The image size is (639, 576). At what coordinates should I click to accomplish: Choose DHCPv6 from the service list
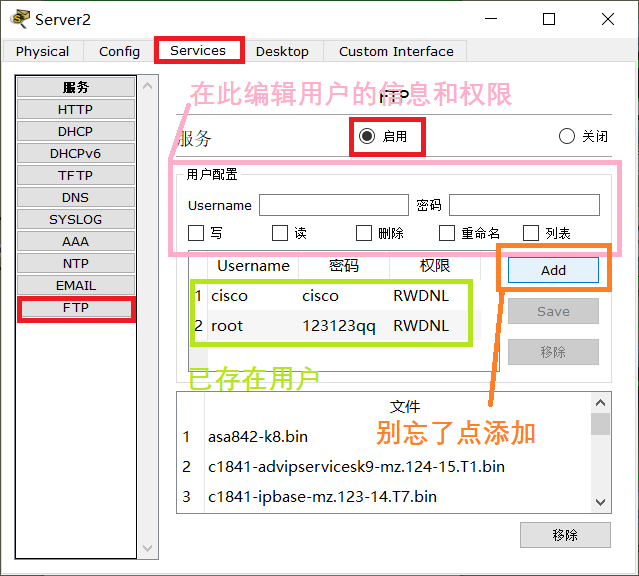(76, 153)
